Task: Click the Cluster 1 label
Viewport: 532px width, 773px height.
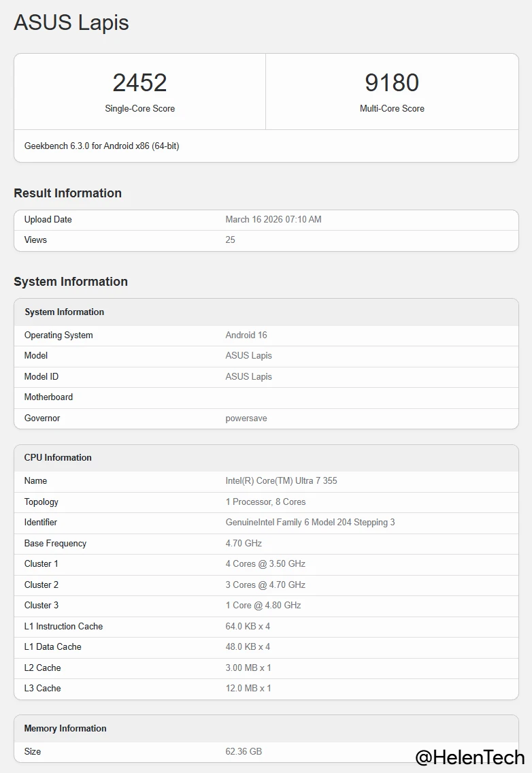Action: tap(41, 564)
